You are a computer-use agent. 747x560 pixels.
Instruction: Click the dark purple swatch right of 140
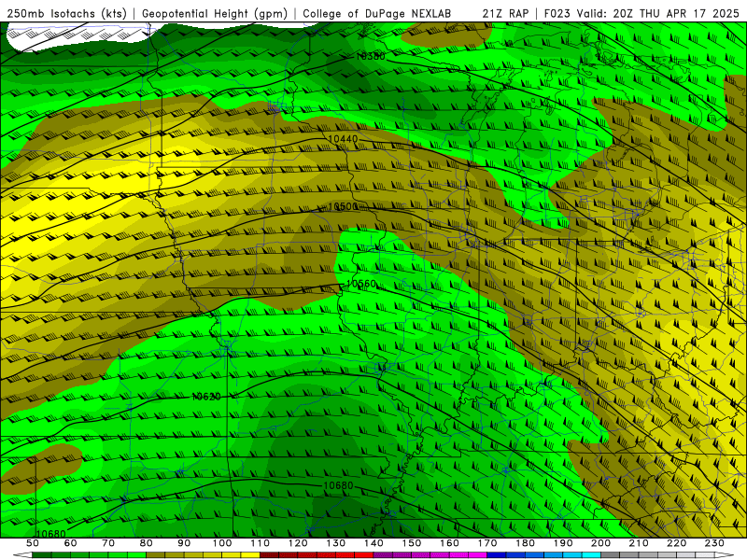coord(383,555)
